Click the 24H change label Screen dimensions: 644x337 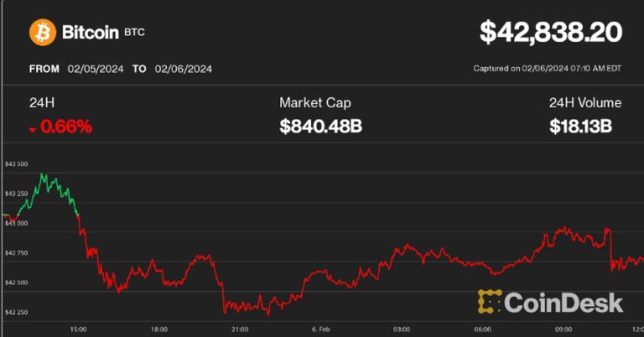41,103
